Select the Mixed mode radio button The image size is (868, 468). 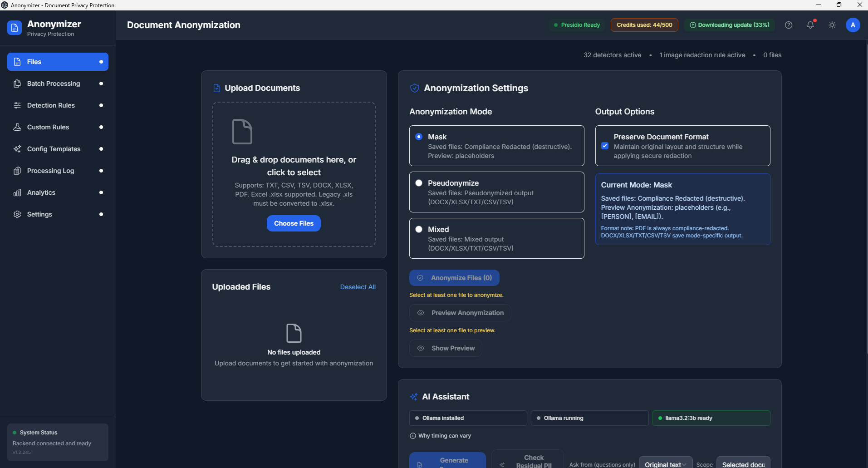(x=419, y=229)
